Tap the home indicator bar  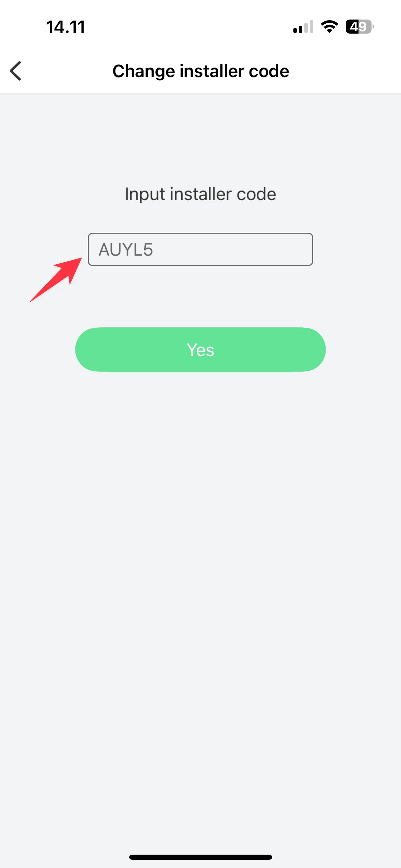coord(200,857)
